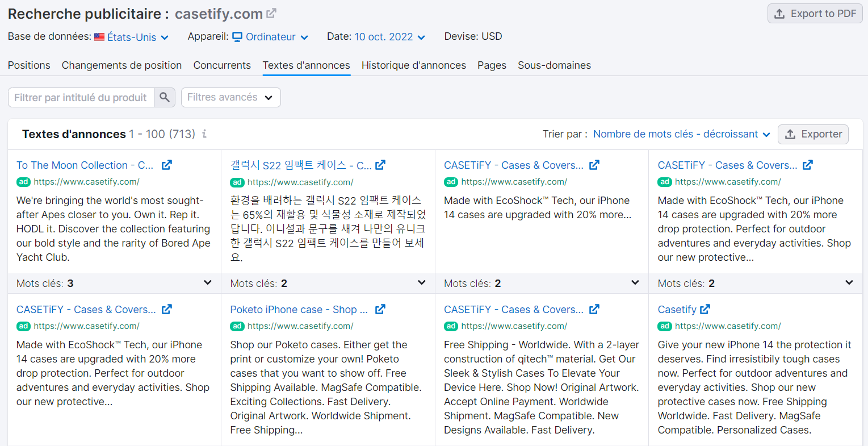
Task: Focus the Filtrer par intitulé du produit field
Action: [81, 97]
